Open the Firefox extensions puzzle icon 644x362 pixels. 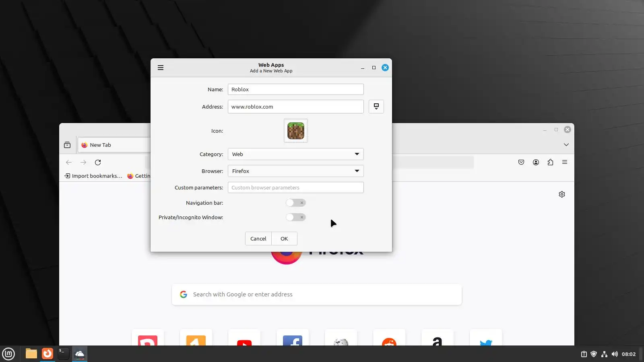coord(550,162)
